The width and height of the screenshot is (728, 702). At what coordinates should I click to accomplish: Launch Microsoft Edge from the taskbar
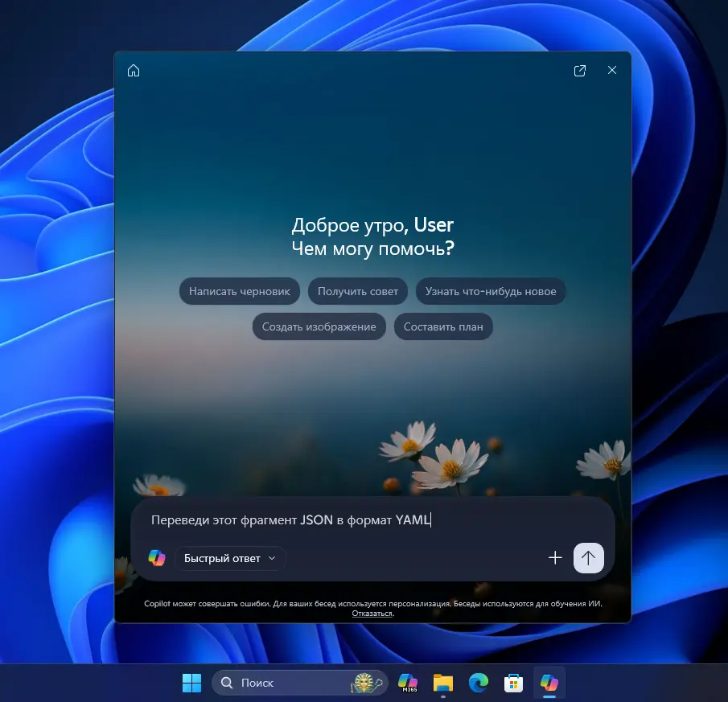[x=479, y=684]
